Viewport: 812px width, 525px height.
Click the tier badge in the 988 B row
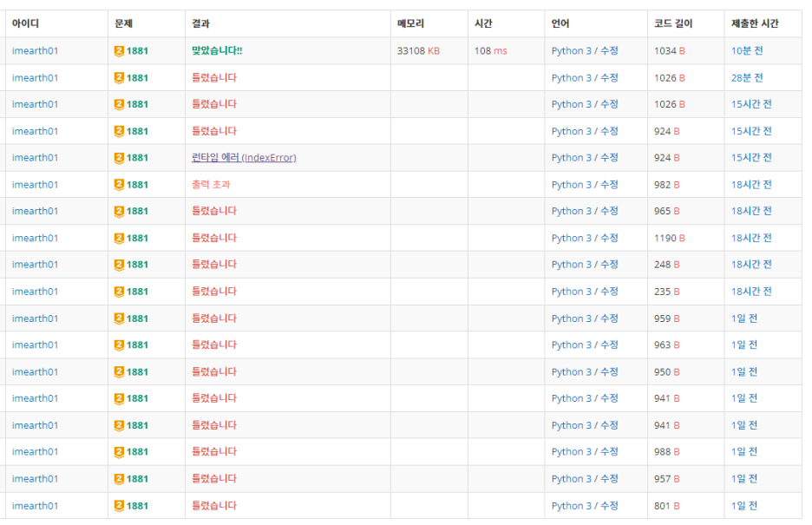pyautogui.click(x=119, y=451)
